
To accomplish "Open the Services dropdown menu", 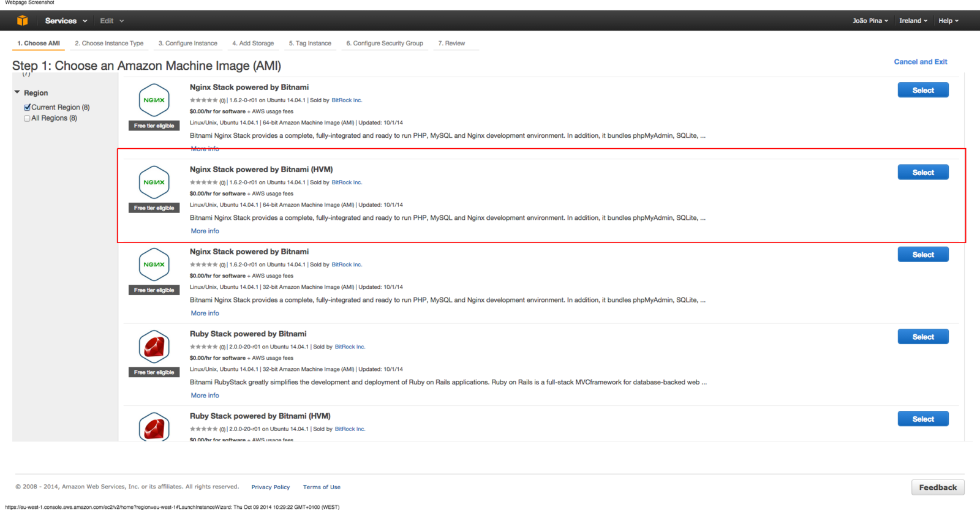I will pyautogui.click(x=66, y=21).
